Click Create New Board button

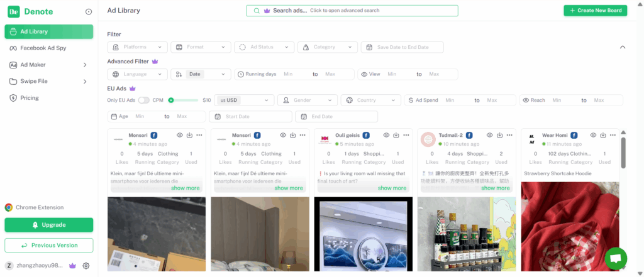pyautogui.click(x=595, y=11)
